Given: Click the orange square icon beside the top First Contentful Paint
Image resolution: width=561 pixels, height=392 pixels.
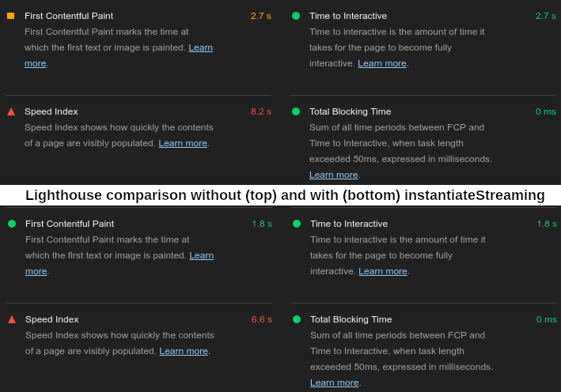Looking at the screenshot, I should coord(11,16).
